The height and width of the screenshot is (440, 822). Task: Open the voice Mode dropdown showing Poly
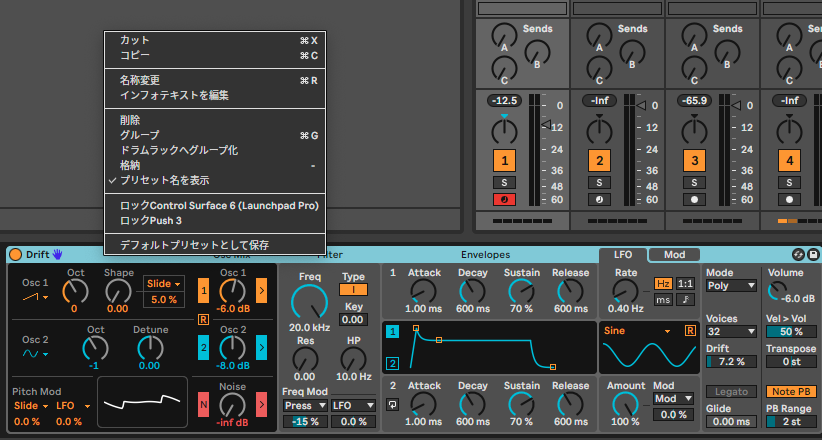[730, 285]
